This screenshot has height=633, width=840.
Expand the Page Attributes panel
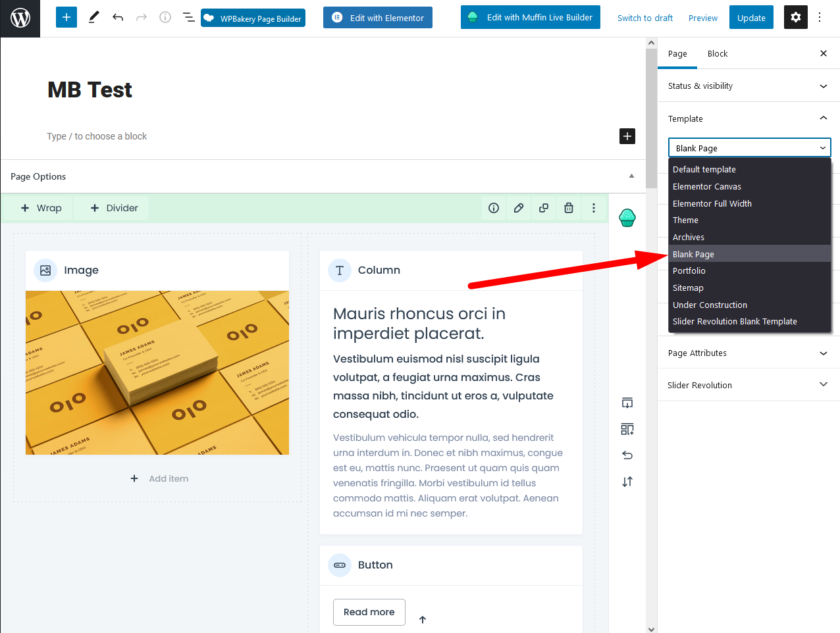pyautogui.click(x=748, y=353)
